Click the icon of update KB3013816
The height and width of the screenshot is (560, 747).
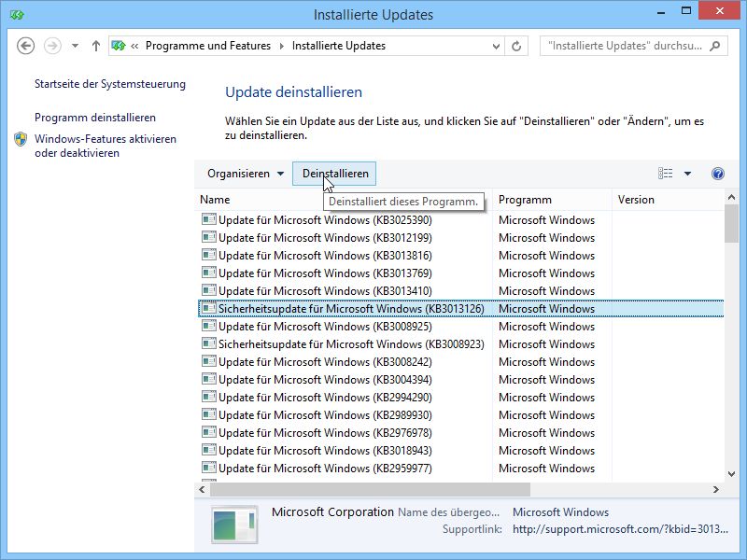pos(208,254)
